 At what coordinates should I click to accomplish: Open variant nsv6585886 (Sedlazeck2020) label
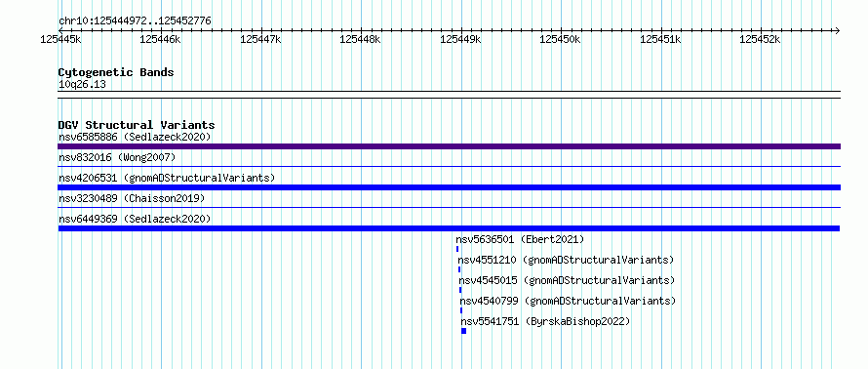pos(135,137)
